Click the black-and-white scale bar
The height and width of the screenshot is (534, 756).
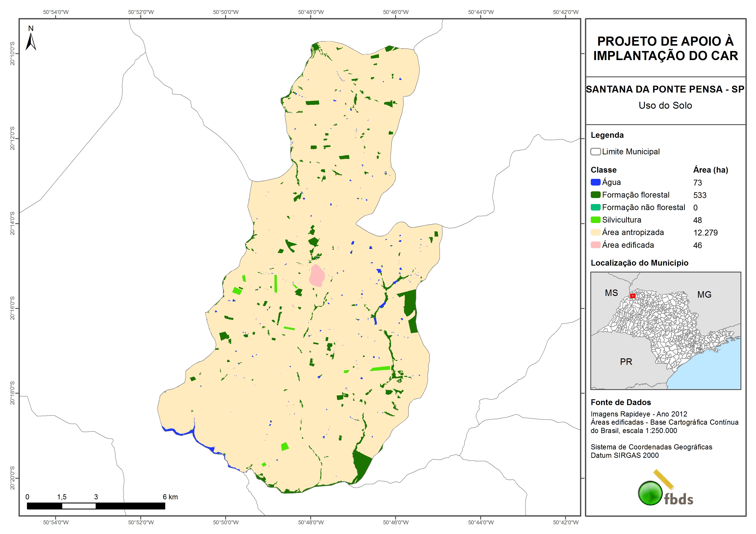pos(96,506)
